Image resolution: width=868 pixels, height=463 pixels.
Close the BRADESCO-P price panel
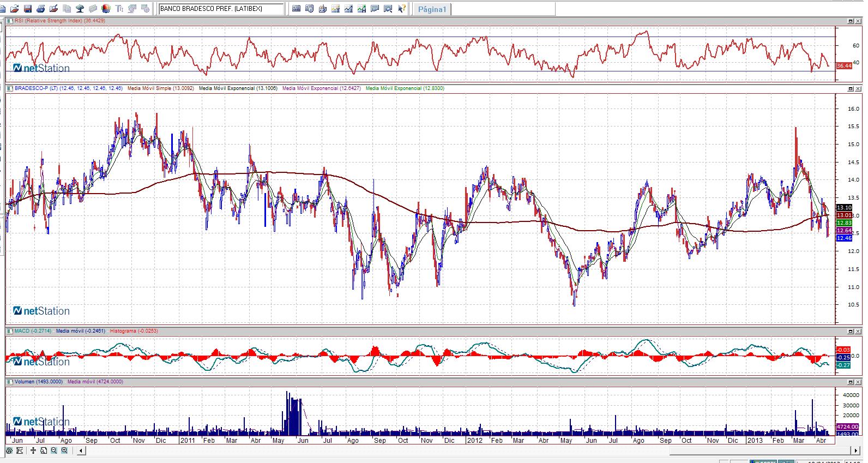tap(859, 88)
